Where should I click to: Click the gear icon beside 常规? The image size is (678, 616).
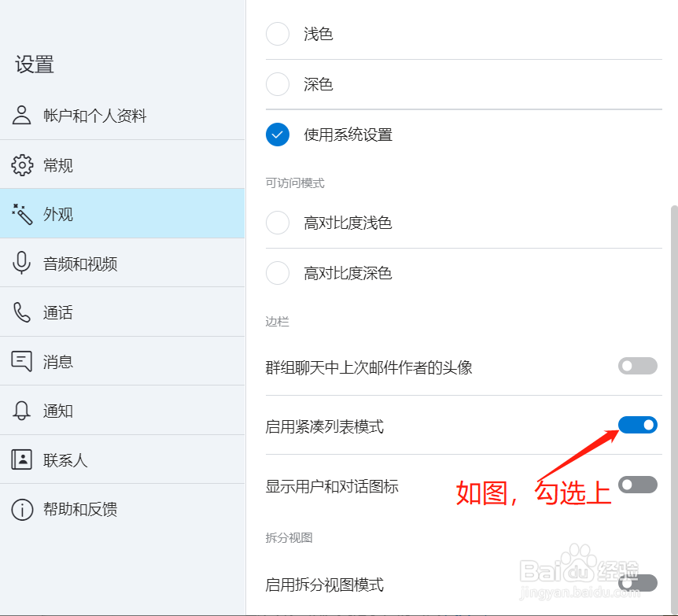(21, 164)
